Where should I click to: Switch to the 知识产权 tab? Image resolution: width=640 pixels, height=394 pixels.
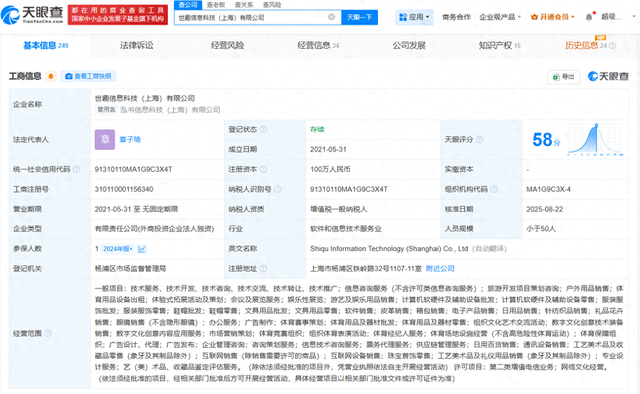pyautogui.click(x=500, y=45)
